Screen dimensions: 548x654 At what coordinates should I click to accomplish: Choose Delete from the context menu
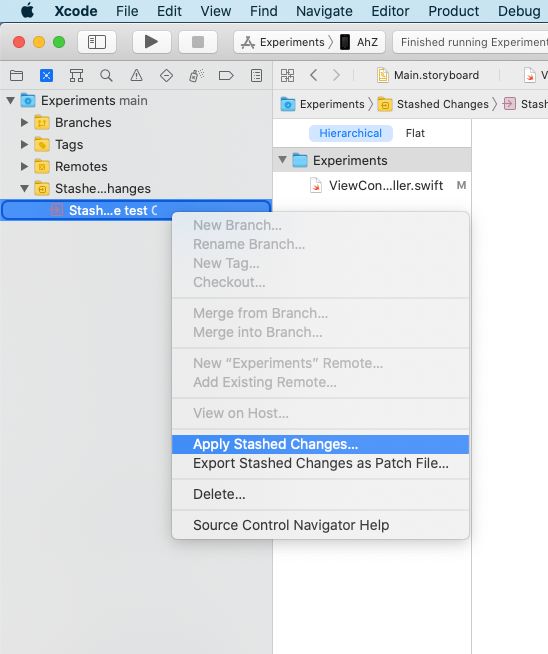click(320, 494)
